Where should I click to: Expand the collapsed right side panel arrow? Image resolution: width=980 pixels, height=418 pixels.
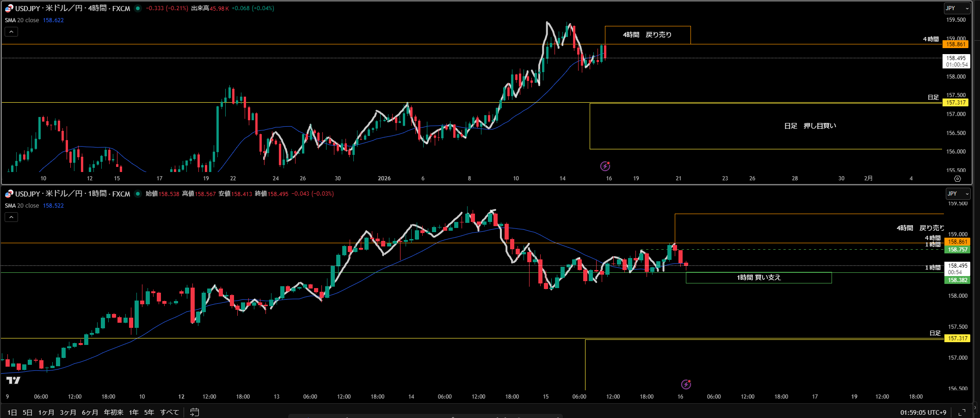(x=975, y=407)
